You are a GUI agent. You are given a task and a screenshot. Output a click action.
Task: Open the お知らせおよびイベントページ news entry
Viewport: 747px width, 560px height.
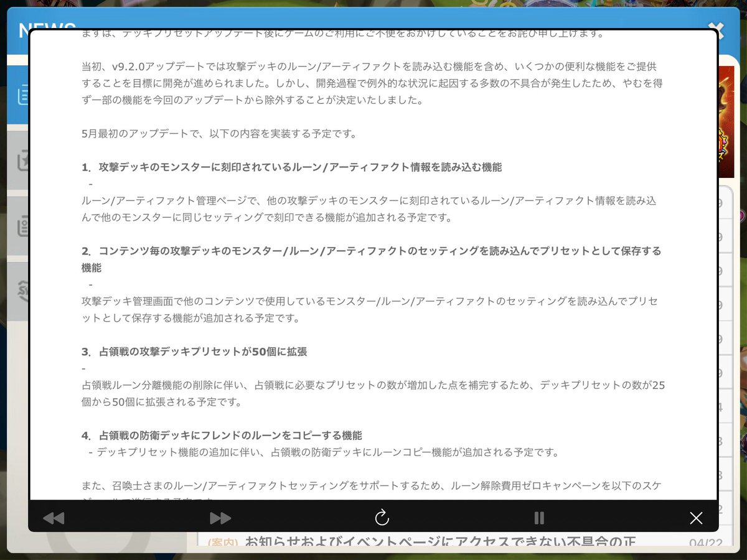pyautogui.click(x=439, y=543)
